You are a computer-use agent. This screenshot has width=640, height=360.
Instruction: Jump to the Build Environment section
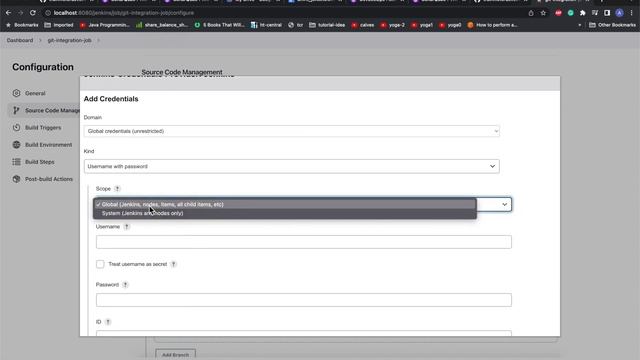coord(48,145)
